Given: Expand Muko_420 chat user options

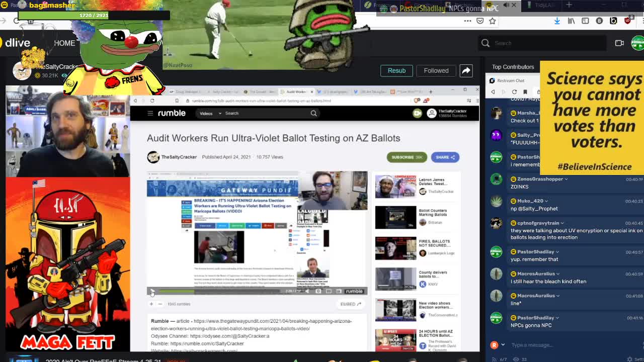Looking at the screenshot, I should tap(546, 201).
